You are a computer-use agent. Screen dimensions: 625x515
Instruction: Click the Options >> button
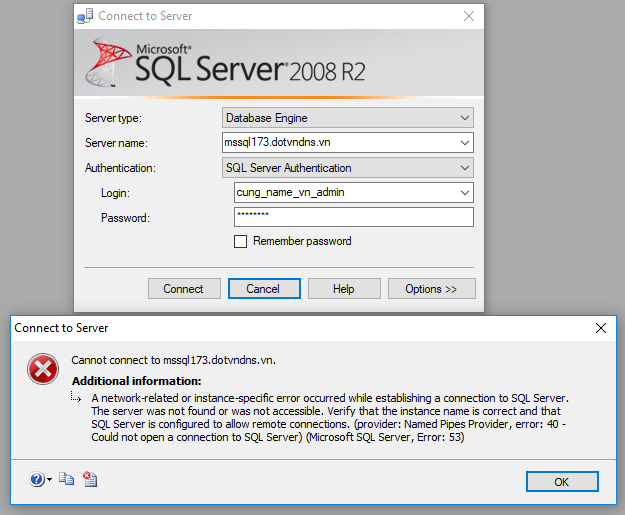point(432,289)
